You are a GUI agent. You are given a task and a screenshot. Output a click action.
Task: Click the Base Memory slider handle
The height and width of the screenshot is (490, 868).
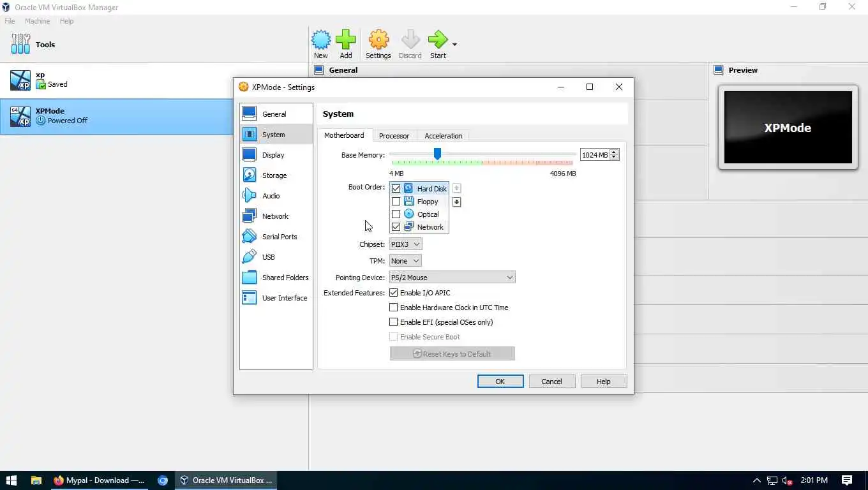click(437, 154)
